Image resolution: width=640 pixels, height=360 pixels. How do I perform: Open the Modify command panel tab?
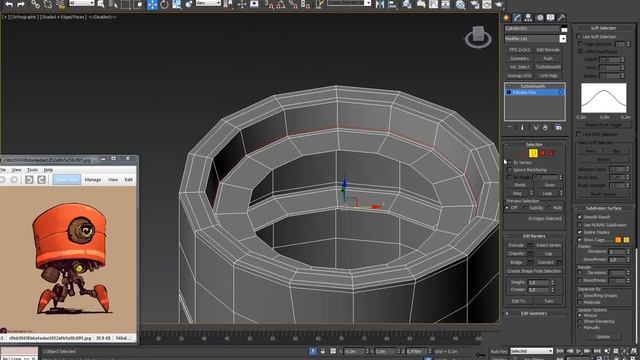[517, 18]
